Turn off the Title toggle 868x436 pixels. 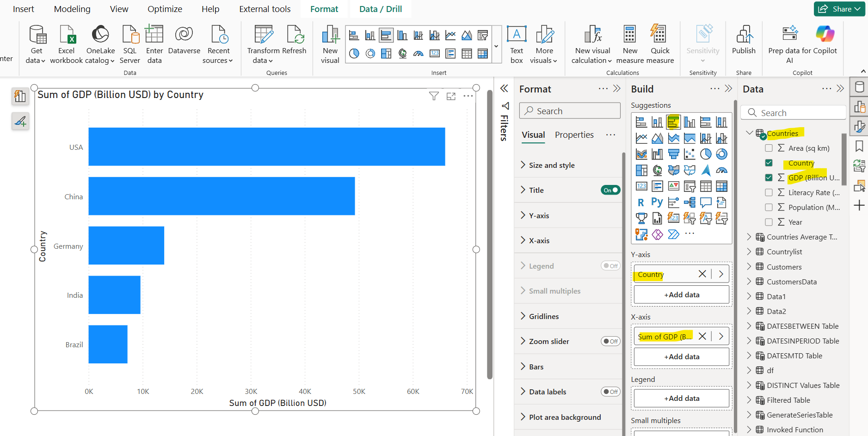click(x=610, y=190)
